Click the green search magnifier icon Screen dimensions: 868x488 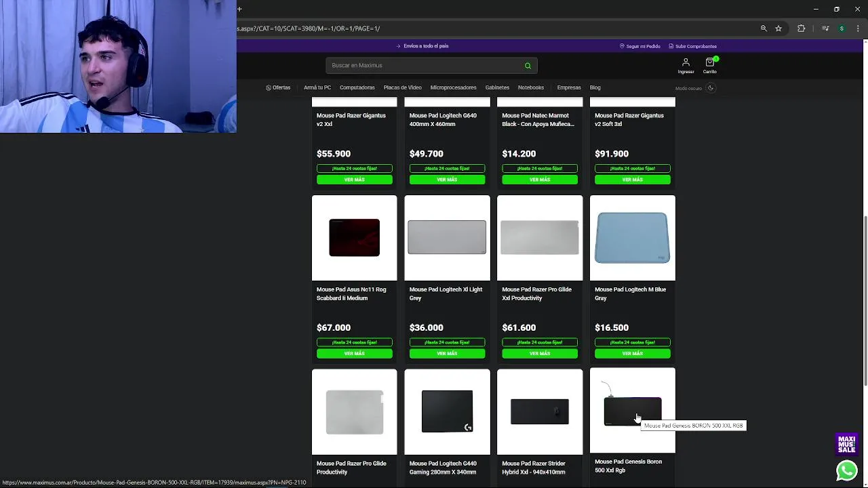click(528, 66)
